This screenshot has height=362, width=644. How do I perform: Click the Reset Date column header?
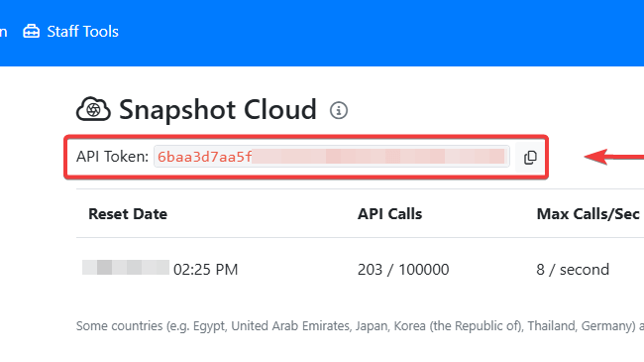pyautogui.click(x=128, y=214)
